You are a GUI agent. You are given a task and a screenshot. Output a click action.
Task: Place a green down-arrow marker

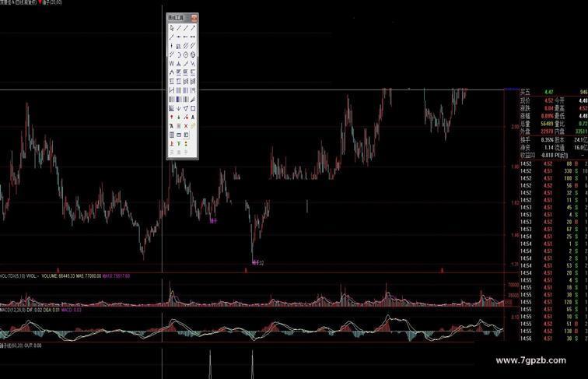179,118
